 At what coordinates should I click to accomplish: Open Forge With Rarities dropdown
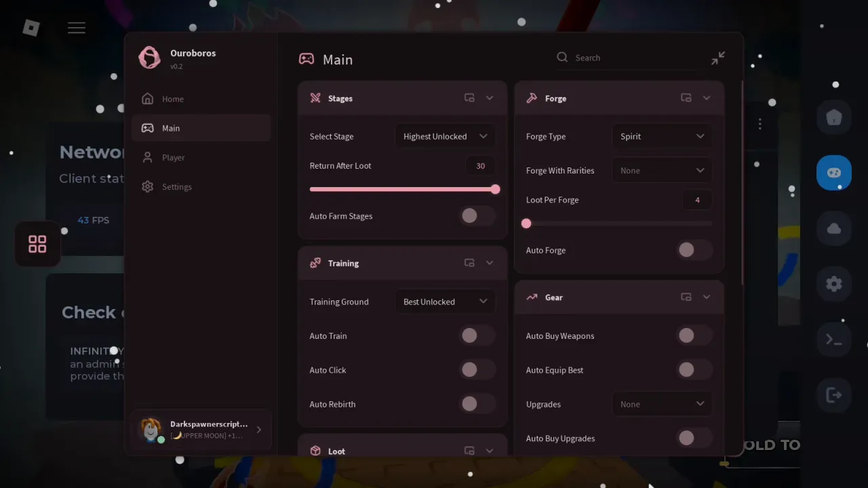[662, 171]
